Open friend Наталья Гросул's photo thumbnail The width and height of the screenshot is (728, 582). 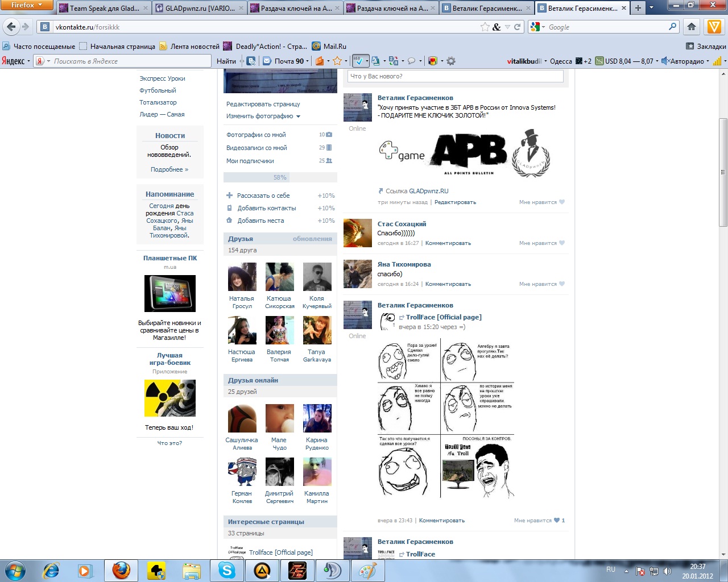pyautogui.click(x=242, y=277)
